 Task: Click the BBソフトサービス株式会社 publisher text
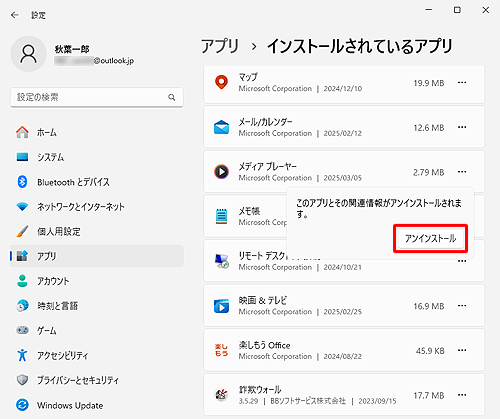308,401
